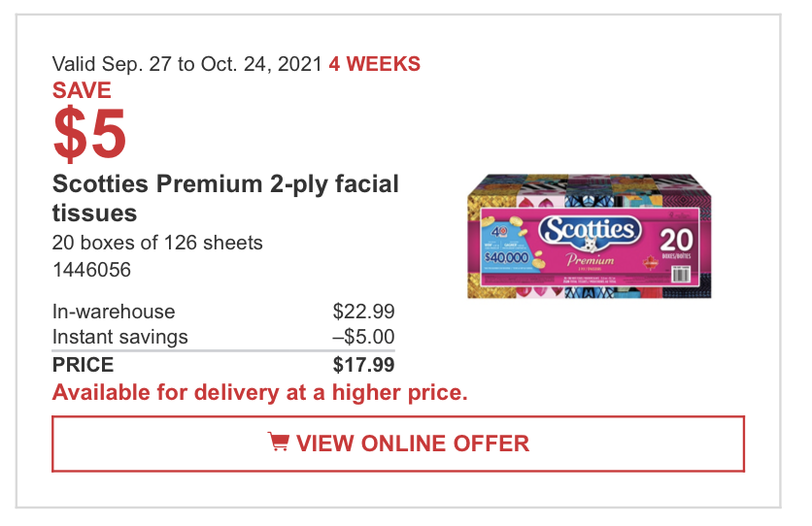Click the 'Valid Sep. 27 to Oct. 24, 2021' date text

click(187, 64)
